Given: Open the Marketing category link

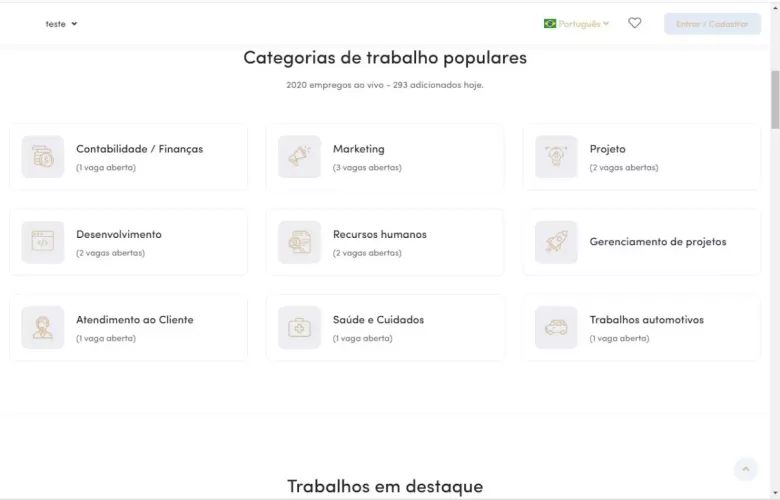Looking at the screenshot, I should pos(358,149).
